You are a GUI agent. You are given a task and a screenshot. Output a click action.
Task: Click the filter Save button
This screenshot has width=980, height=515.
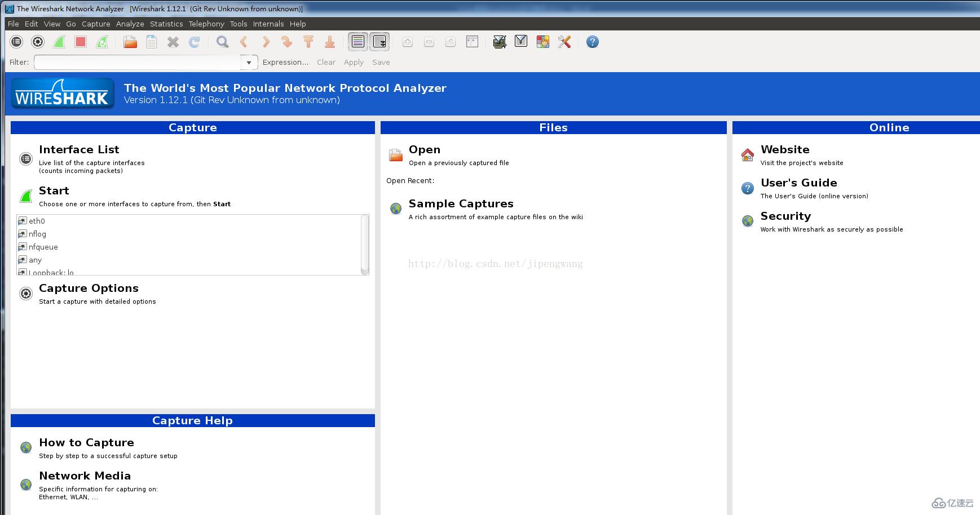(x=381, y=63)
